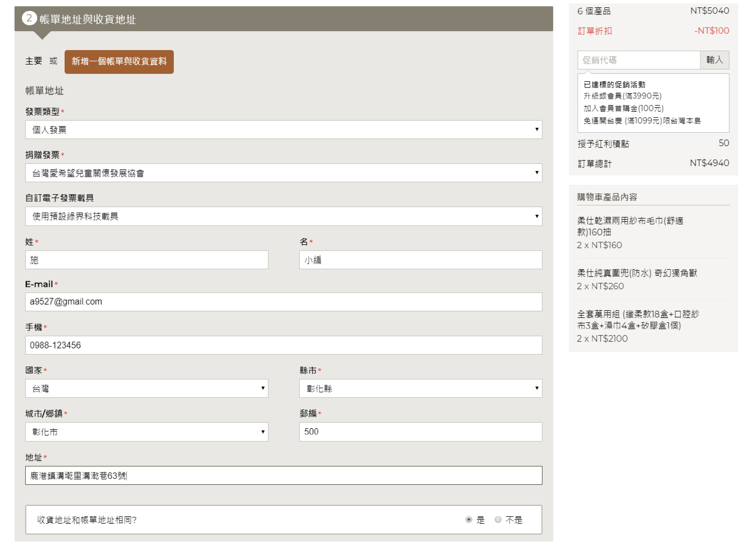Expand the 捐贈發票 donation dropdown

(283, 173)
